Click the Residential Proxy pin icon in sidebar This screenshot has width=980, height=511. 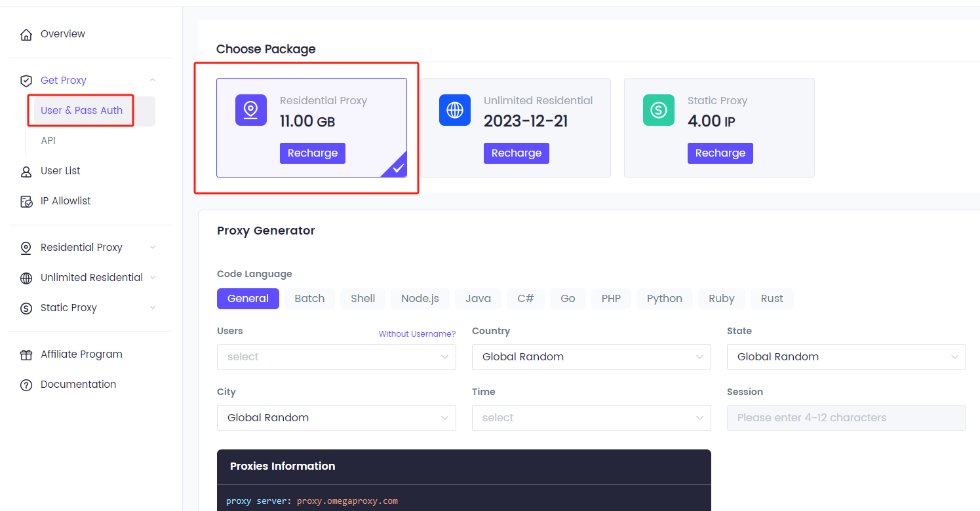click(x=26, y=248)
